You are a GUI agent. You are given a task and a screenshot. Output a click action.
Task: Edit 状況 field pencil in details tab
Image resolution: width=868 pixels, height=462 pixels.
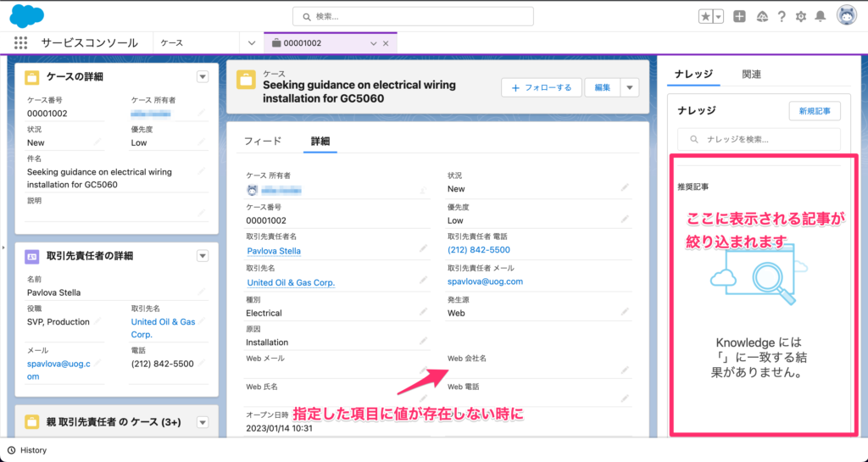[625, 187]
